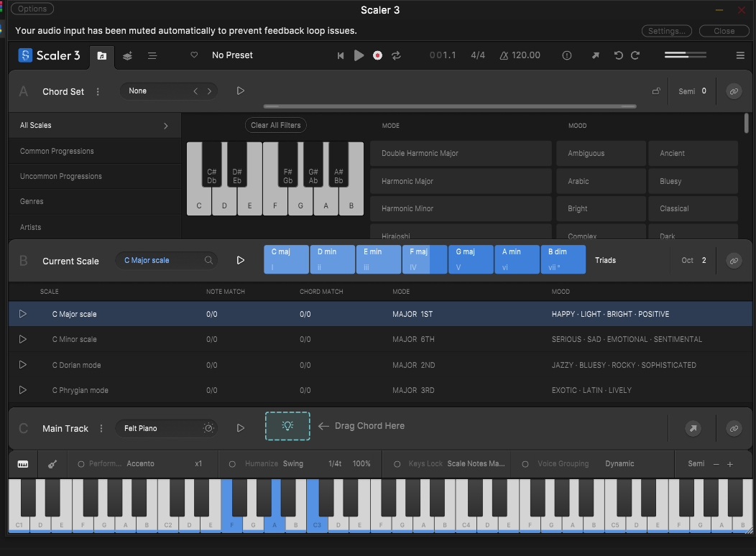Turn on the Voice Grouping toggle
Viewport: 756px width, 556px height.
[x=525, y=464]
